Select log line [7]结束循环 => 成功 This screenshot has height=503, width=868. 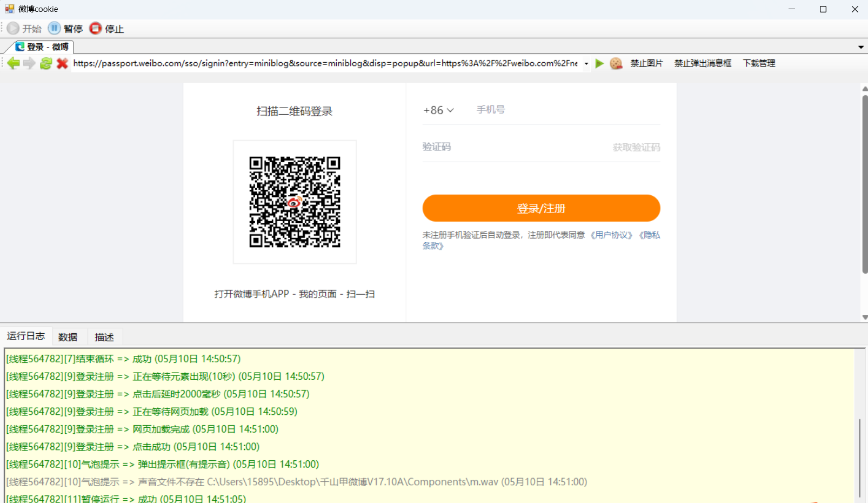click(x=123, y=359)
